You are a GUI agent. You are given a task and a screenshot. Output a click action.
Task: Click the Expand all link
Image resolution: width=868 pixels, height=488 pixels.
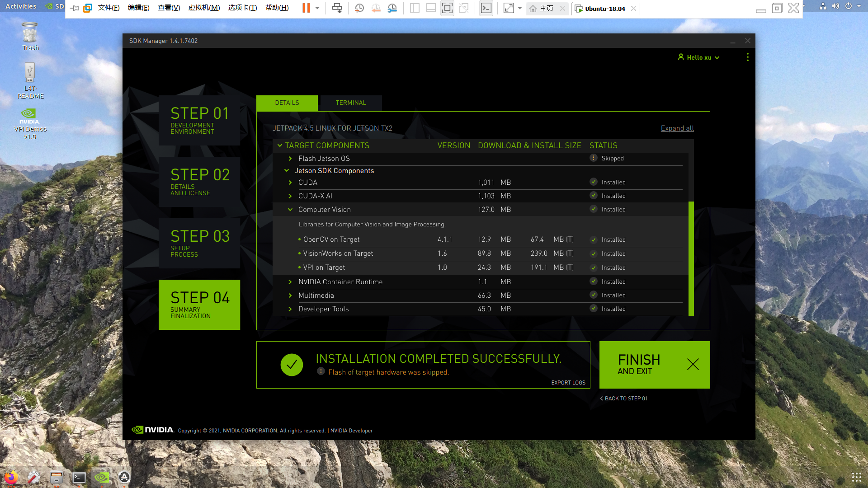(x=677, y=128)
